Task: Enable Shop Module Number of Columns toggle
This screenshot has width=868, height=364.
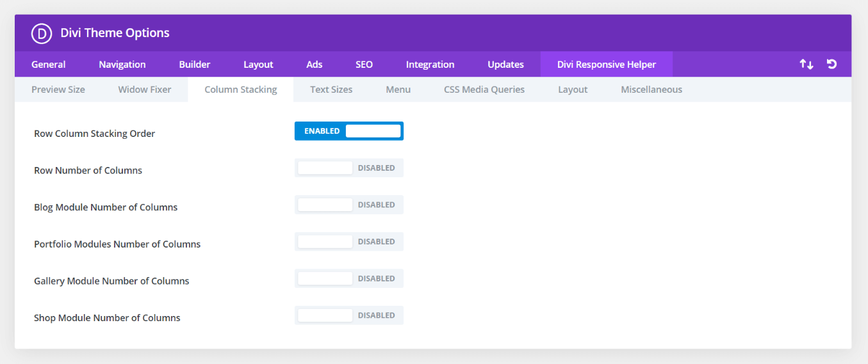Action: pyautogui.click(x=349, y=315)
